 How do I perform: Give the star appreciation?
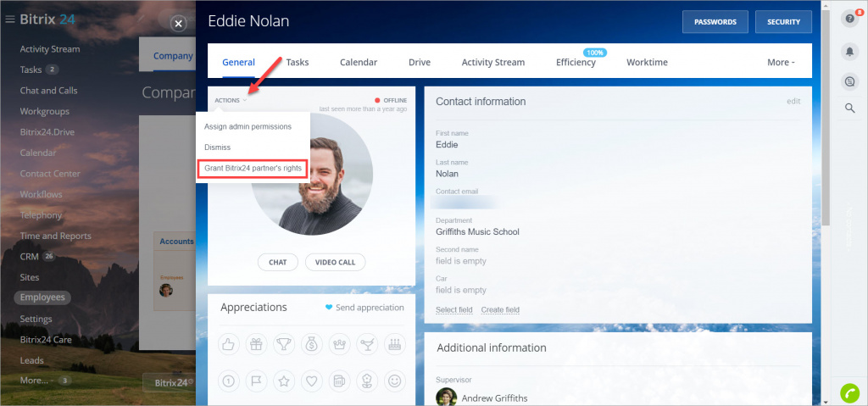coord(284,381)
